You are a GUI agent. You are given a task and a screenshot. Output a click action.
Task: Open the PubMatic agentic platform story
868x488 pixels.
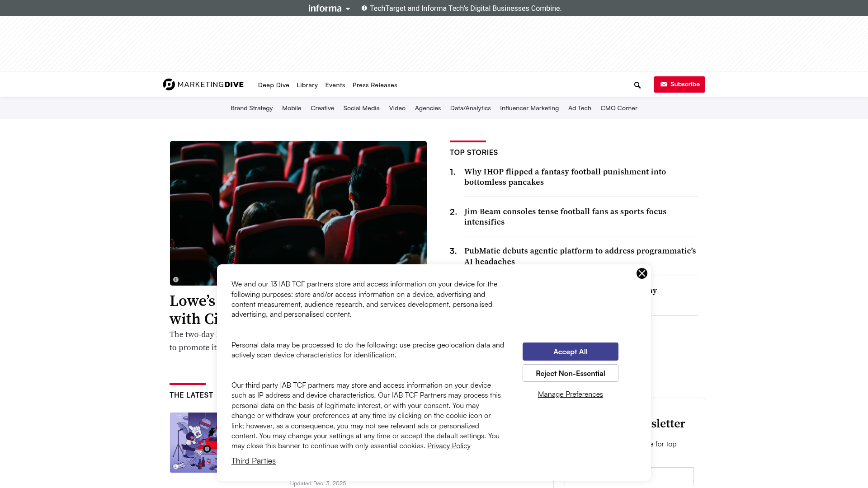pos(580,256)
